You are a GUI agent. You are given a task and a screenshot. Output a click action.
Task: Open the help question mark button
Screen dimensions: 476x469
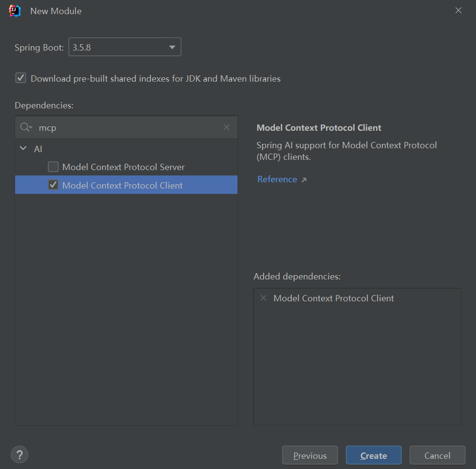[x=19, y=455]
